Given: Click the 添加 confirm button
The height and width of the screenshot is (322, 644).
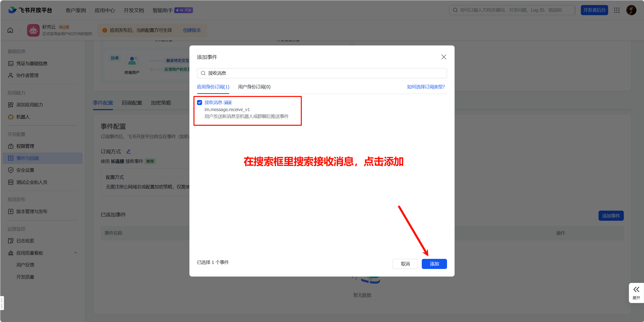Looking at the screenshot, I should click(x=434, y=264).
